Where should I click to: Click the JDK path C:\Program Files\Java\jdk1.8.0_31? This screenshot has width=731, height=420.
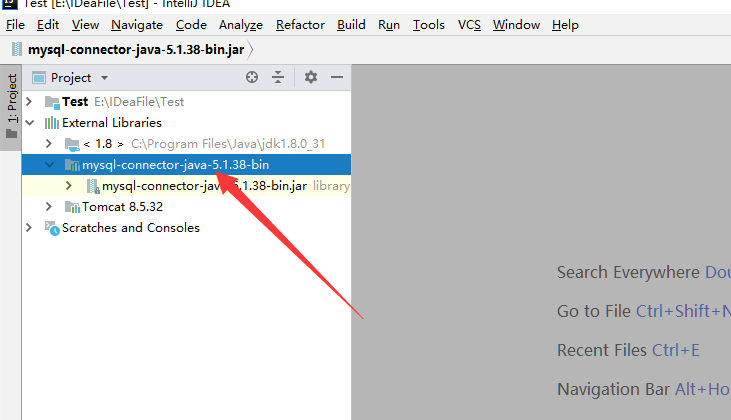coord(228,144)
